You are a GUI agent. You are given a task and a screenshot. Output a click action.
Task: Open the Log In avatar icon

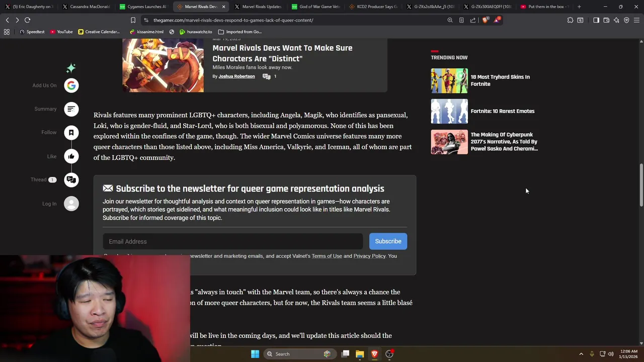[x=71, y=204]
